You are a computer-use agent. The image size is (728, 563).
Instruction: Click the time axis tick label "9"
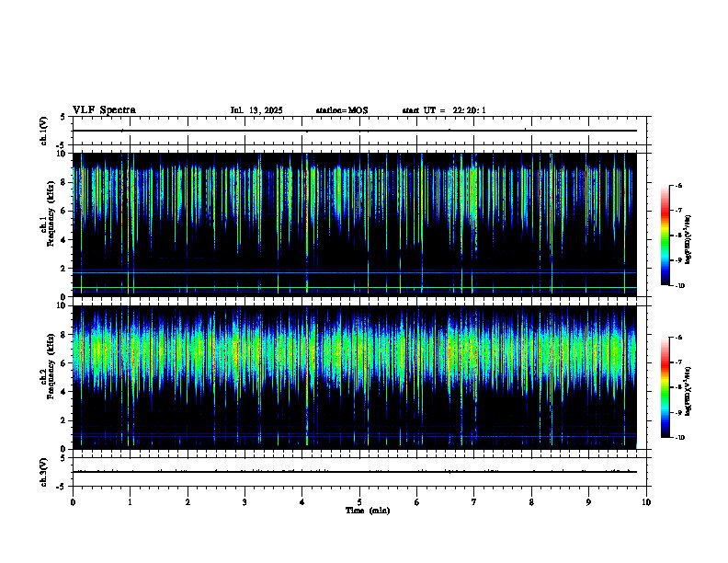[588, 502]
